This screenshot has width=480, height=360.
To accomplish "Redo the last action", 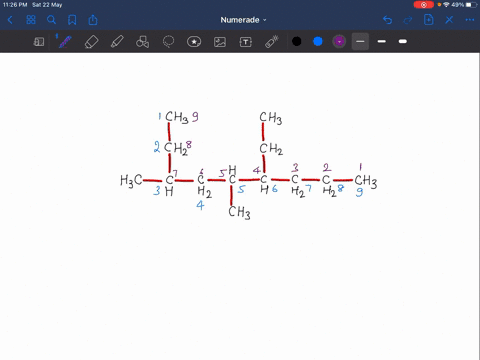I will point(408,20).
